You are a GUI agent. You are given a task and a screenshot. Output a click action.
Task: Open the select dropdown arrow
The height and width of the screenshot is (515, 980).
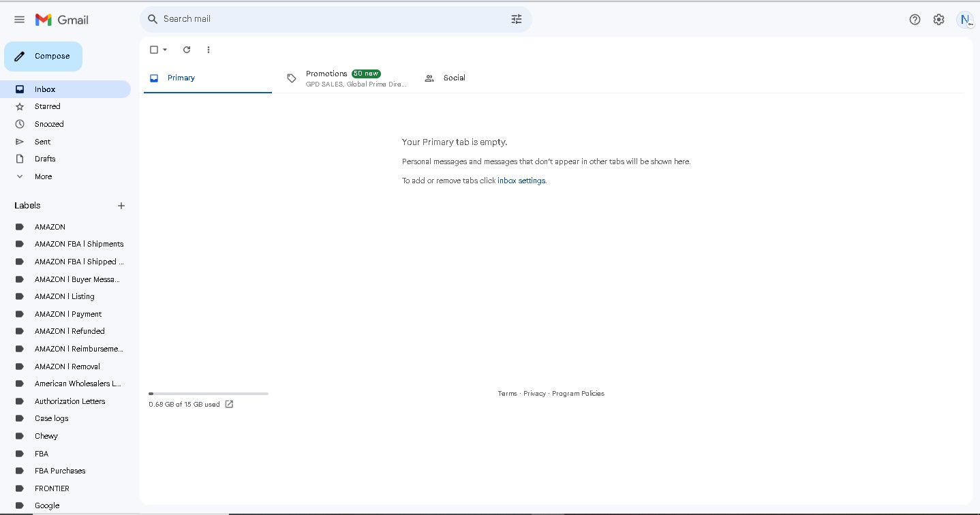point(165,50)
